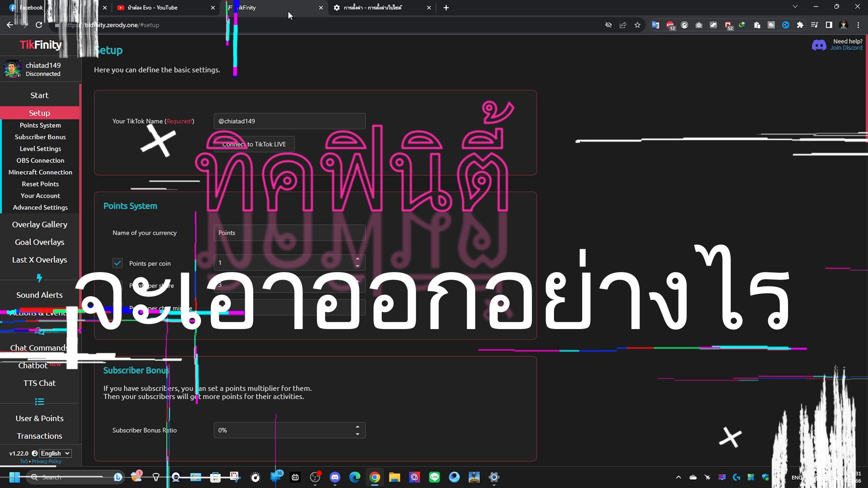Open Settings gear in the taskbar
Viewport: 868px width, 488px height.
coord(494,477)
